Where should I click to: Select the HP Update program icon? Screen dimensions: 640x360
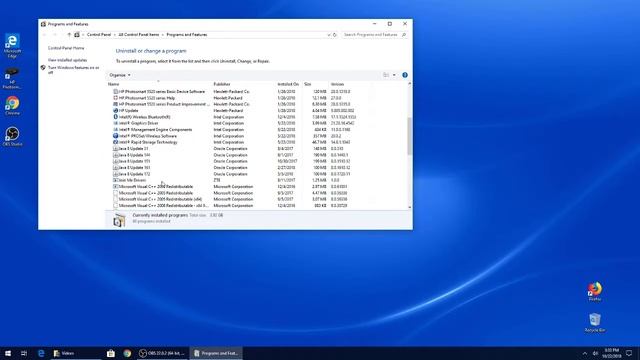(x=116, y=111)
